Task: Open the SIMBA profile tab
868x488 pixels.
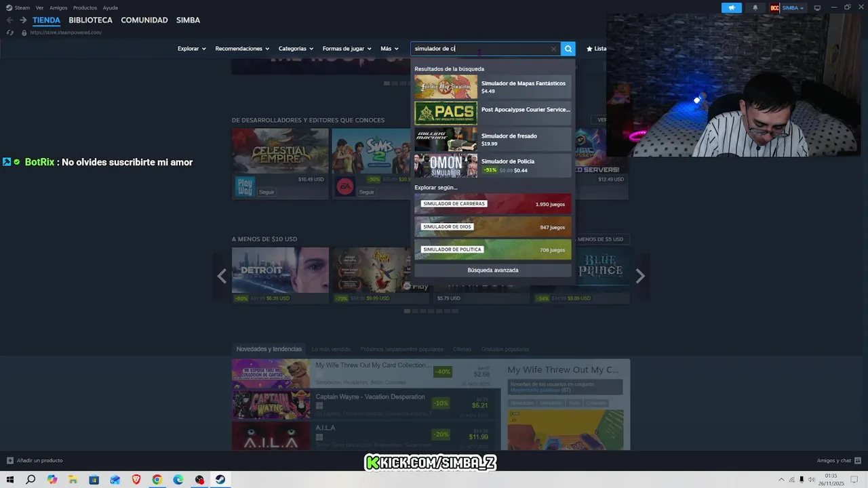Action: 188,20
